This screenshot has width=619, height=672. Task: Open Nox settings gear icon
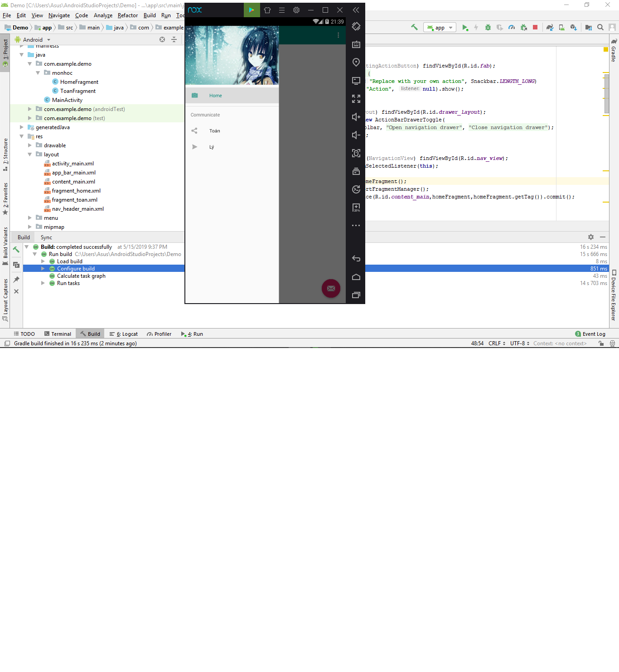(x=296, y=10)
